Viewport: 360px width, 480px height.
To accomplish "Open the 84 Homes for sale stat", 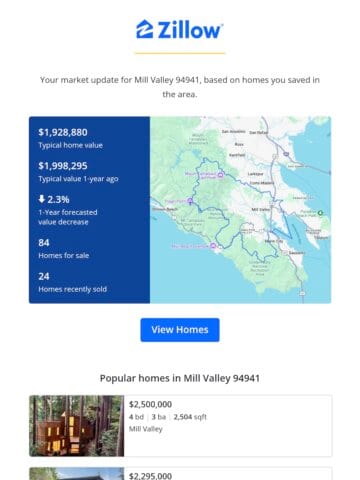I will pos(63,249).
